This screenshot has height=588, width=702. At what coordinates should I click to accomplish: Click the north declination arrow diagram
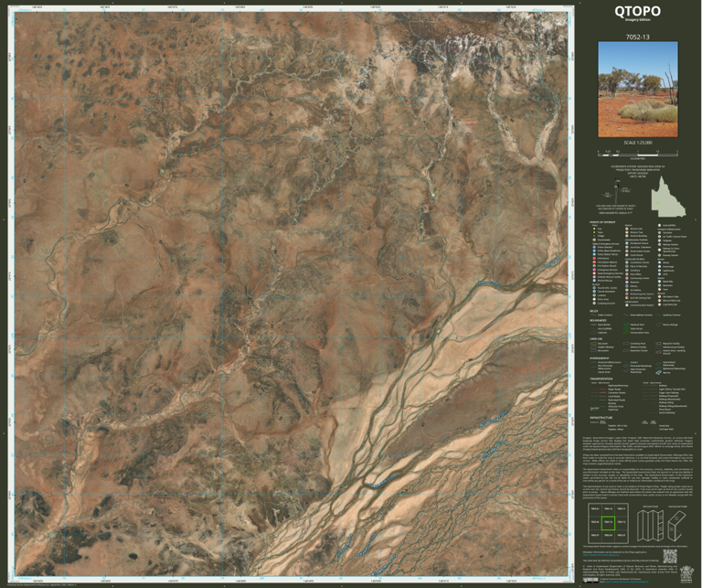tap(616, 190)
